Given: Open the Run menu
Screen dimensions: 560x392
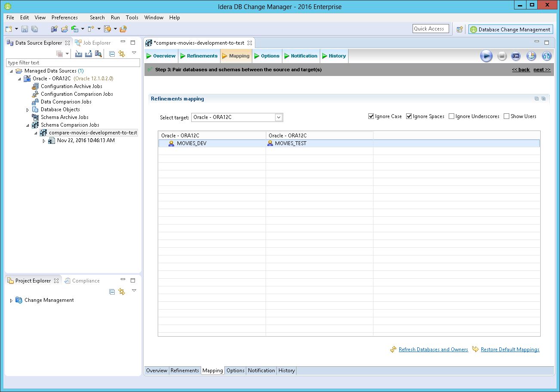Looking at the screenshot, I should (x=115, y=18).
